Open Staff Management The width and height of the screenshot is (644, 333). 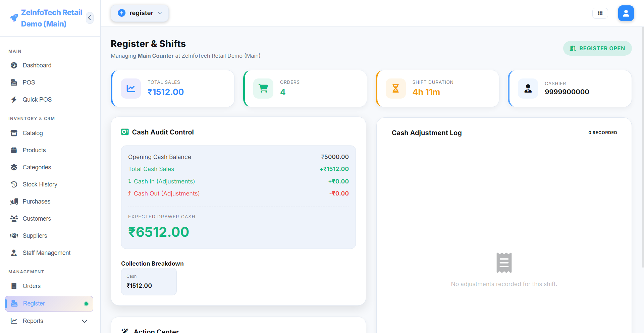[46, 253]
